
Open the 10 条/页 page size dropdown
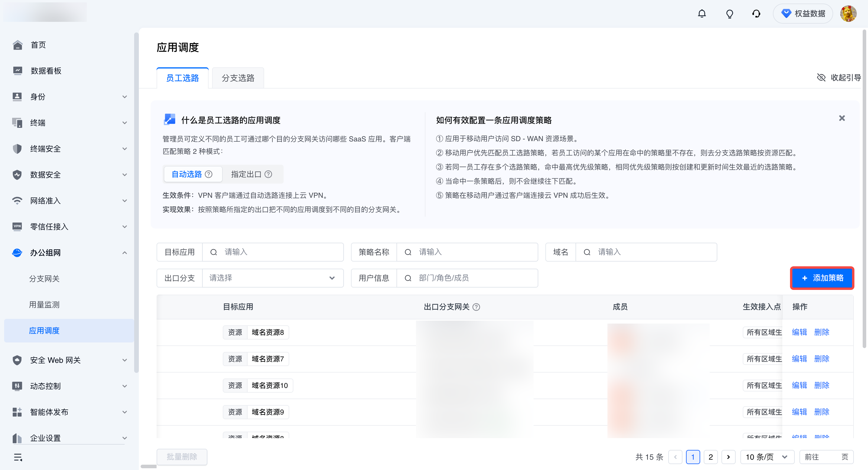pos(767,457)
